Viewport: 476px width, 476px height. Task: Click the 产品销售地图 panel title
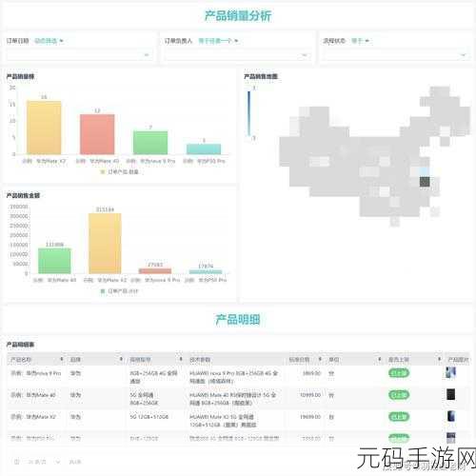[261, 76]
